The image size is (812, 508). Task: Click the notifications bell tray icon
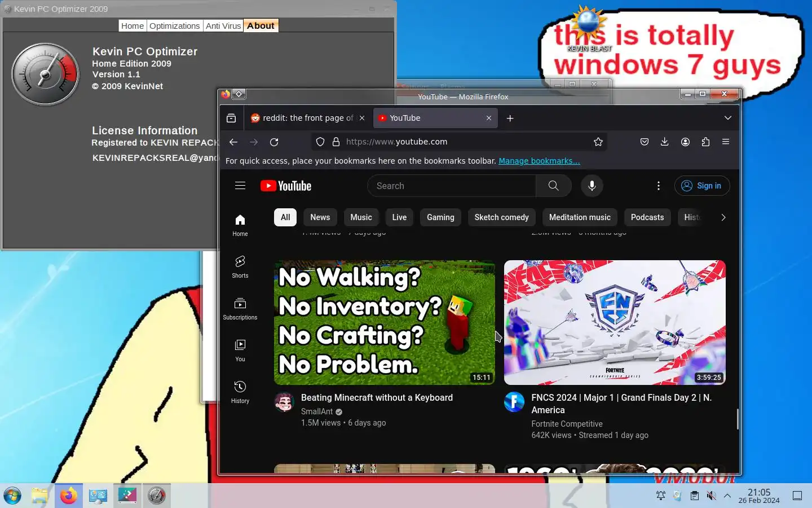tap(660, 496)
